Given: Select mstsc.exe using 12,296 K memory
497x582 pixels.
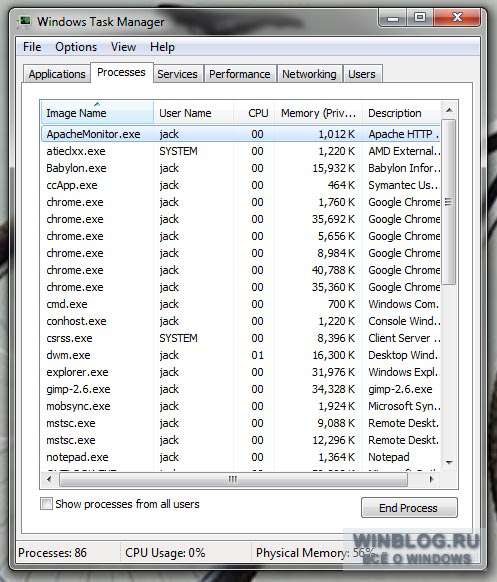Looking at the screenshot, I should point(241,440).
